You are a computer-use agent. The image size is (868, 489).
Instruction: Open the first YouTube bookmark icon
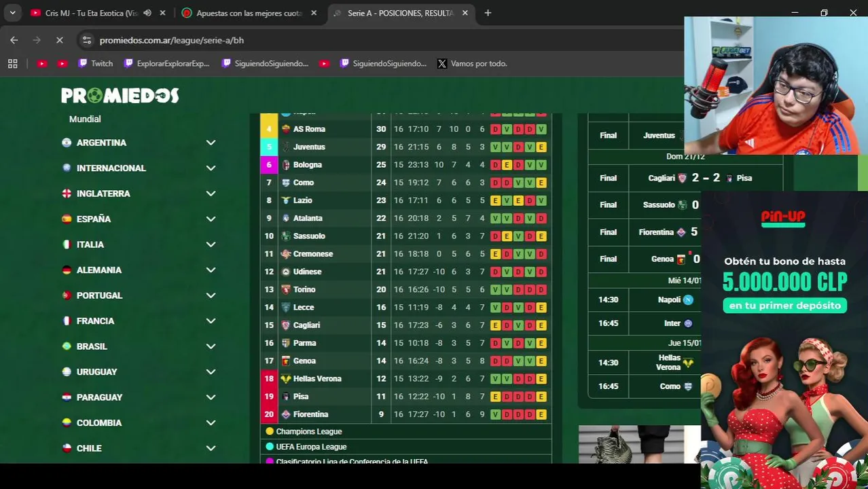tap(41, 63)
